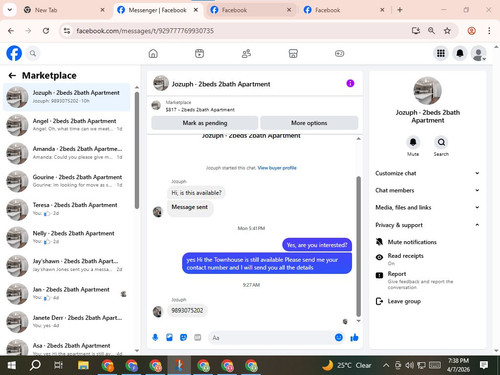Switch to the New Tab browser tab

pyautogui.click(x=64, y=10)
